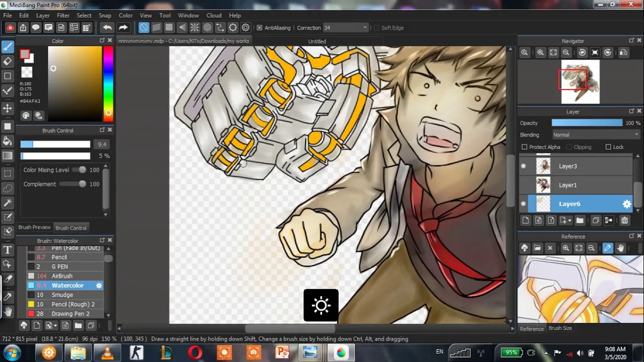Image resolution: width=644 pixels, height=362 pixels.
Task: Adjust the brush size slider
Action: click(x=55, y=144)
